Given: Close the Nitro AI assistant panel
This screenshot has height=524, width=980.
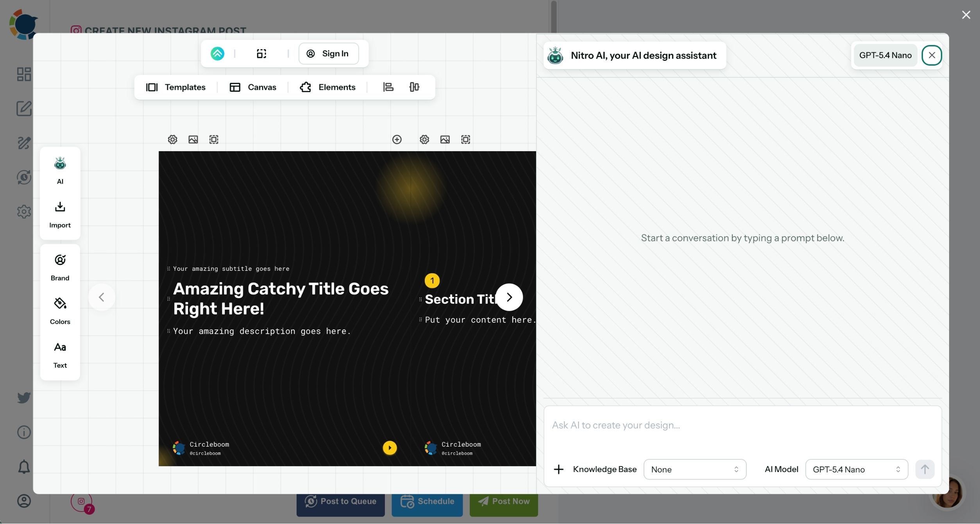Looking at the screenshot, I should (x=932, y=55).
